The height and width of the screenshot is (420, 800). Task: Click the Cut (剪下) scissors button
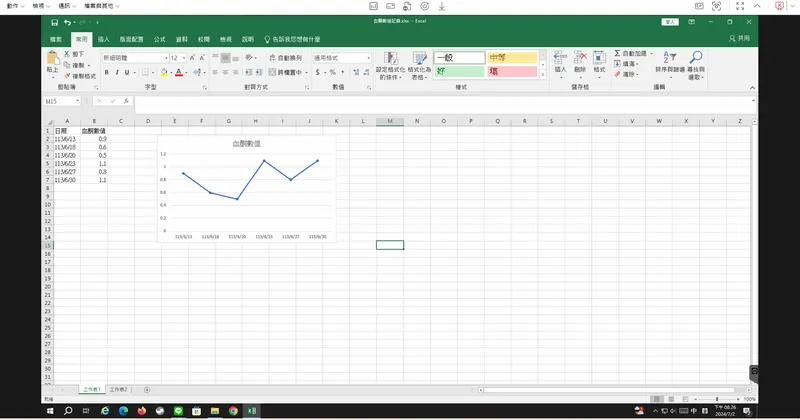74,54
